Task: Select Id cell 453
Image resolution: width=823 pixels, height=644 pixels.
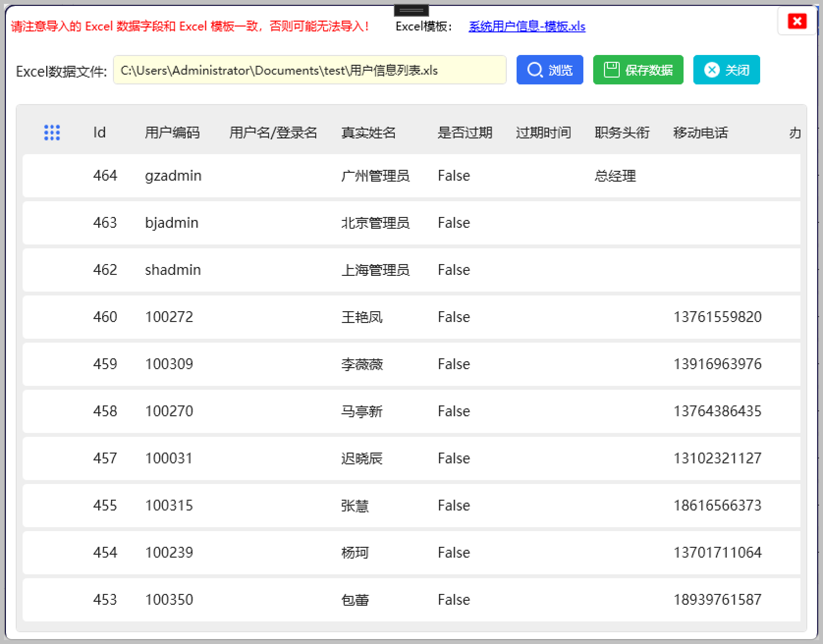Action: (x=105, y=600)
